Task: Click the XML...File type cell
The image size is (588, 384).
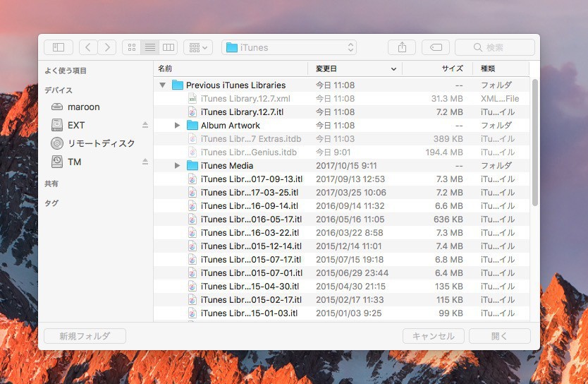Action: pos(500,99)
